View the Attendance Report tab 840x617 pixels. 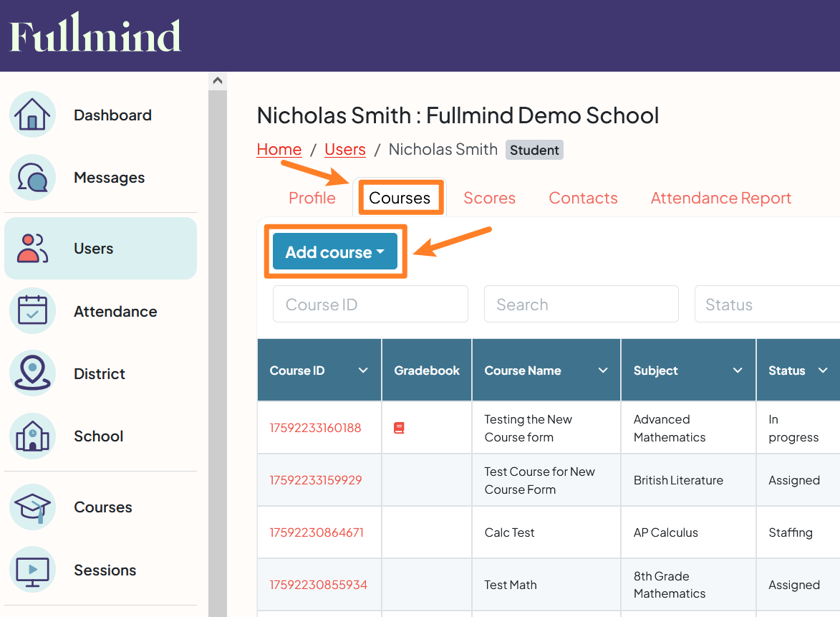[720, 198]
